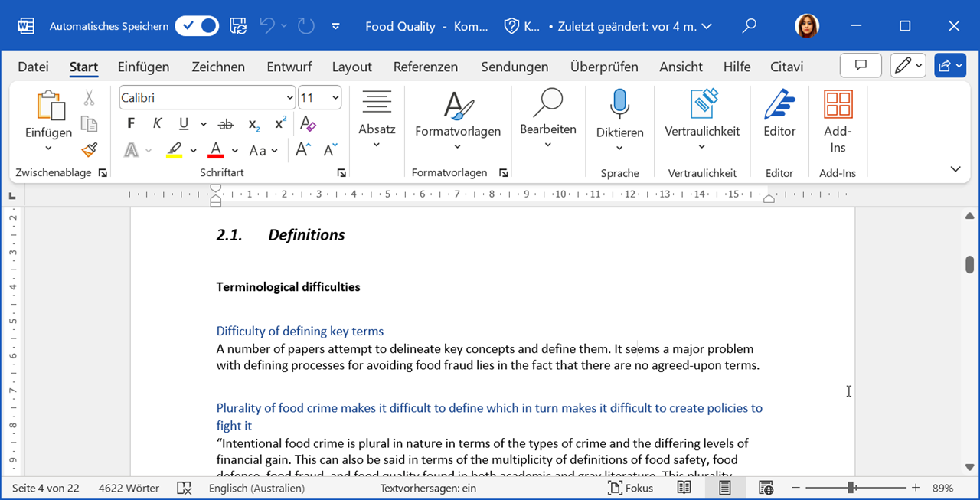Image resolution: width=980 pixels, height=500 pixels.
Task: Toggle bold formatting with F button
Action: pyautogui.click(x=131, y=123)
